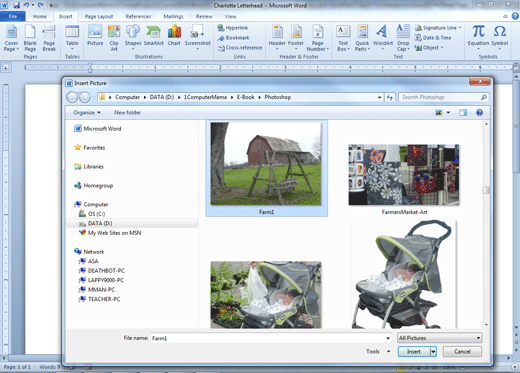
Task: Open the Insert button dropdown arrow
Action: tap(433, 352)
